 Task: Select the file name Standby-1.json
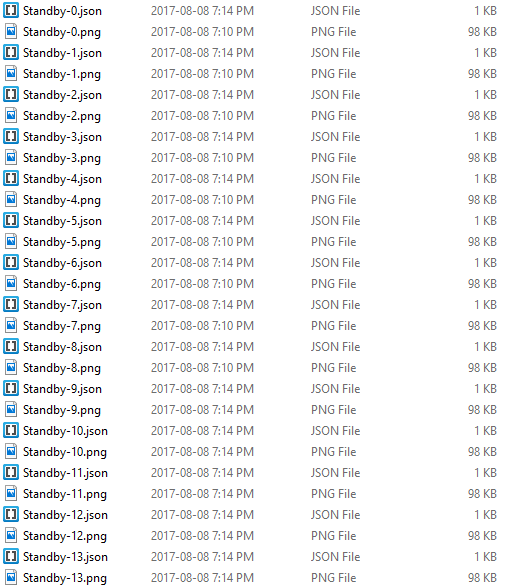62,53
